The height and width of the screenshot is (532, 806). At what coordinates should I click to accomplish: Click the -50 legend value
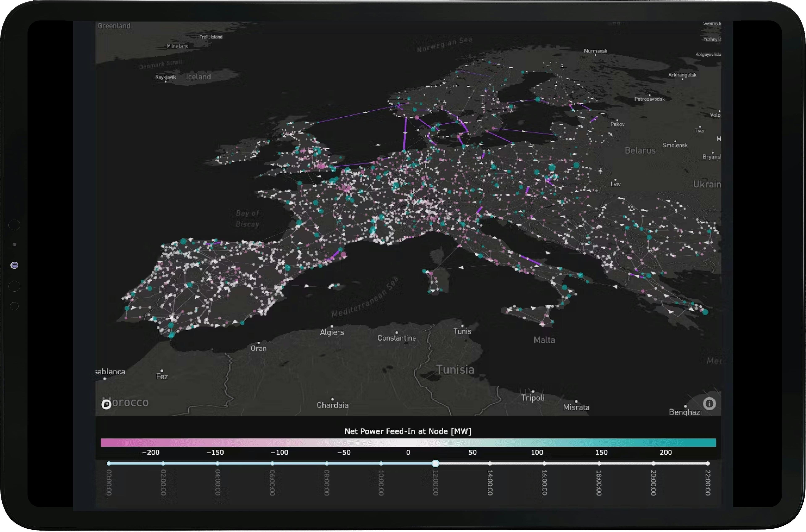(x=344, y=452)
